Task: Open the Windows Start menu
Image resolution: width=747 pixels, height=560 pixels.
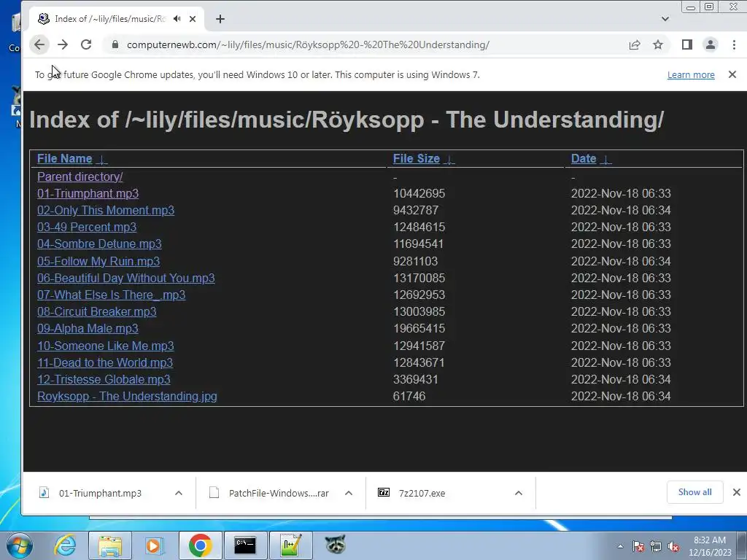Action: click(x=20, y=545)
